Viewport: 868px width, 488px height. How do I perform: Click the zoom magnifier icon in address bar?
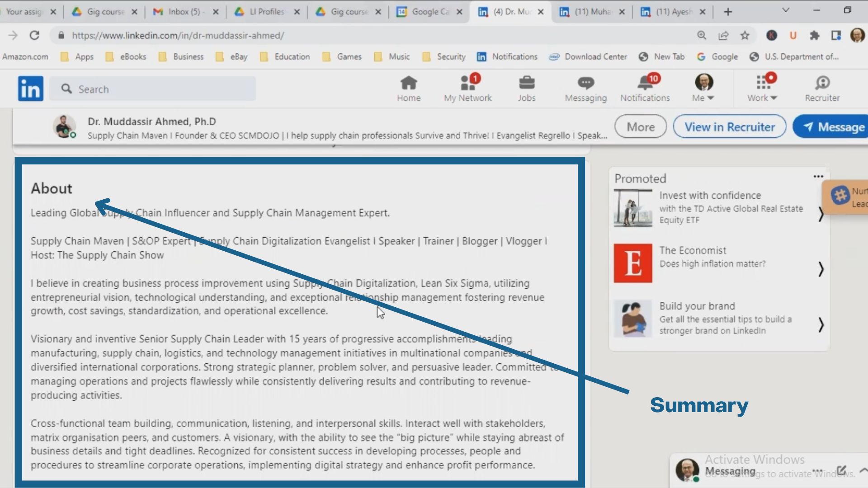(x=702, y=35)
